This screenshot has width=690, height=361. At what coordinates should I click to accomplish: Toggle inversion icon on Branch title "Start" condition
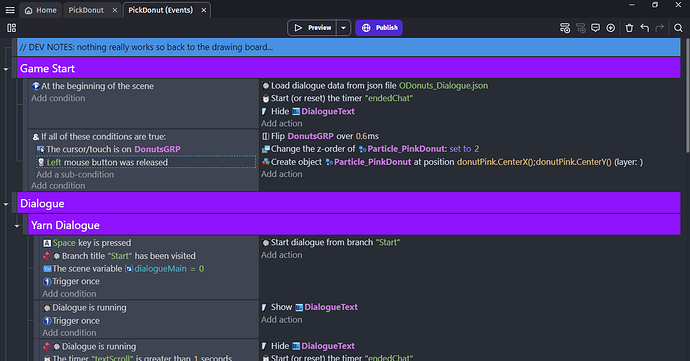coord(47,256)
